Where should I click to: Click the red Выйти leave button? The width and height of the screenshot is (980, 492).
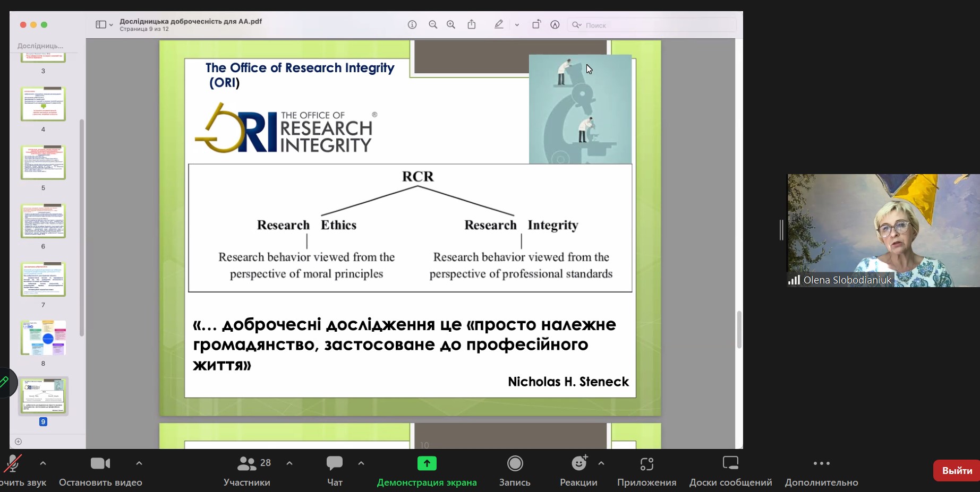point(957,471)
